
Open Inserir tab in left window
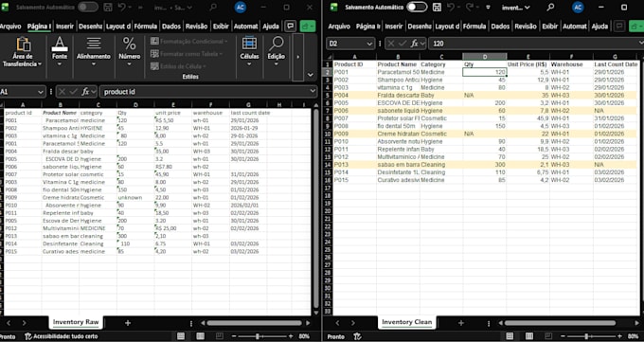tap(64, 27)
